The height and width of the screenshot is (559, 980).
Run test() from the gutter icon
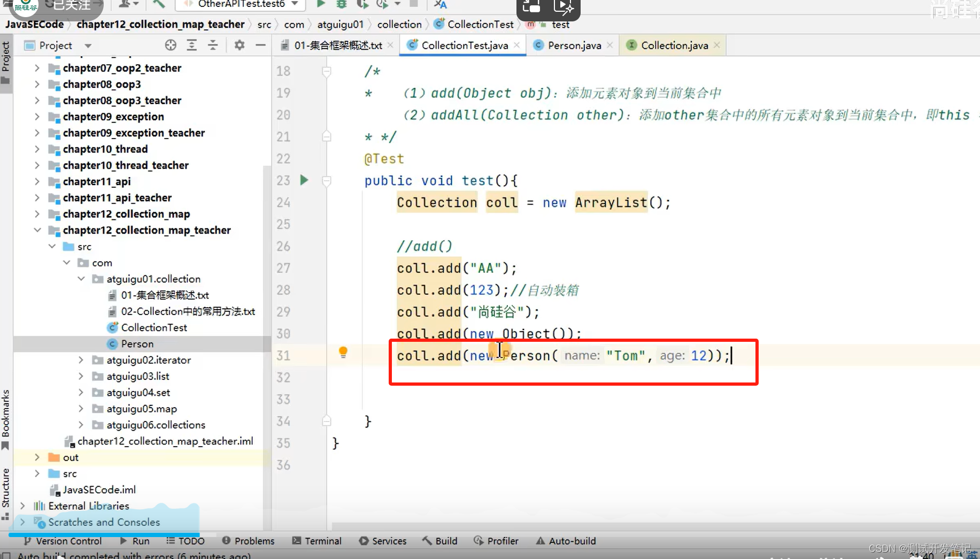pos(304,180)
